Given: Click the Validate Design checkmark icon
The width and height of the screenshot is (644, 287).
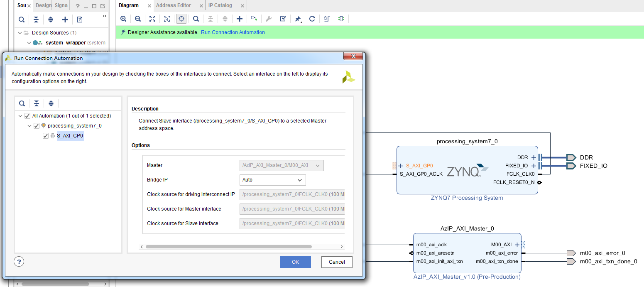Looking at the screenshot, I should (283, 19).
